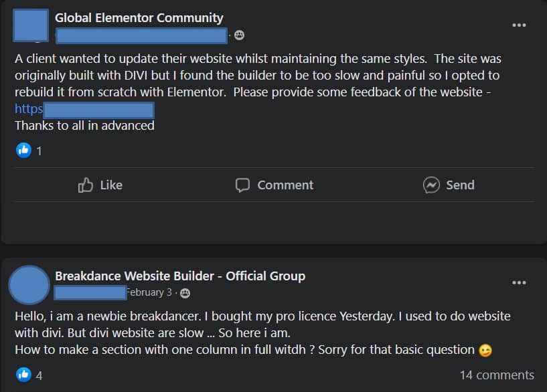Click the blue like reaction icon showing 4
547x392 pixels.
pyautogui.click(x=23, y=375)
